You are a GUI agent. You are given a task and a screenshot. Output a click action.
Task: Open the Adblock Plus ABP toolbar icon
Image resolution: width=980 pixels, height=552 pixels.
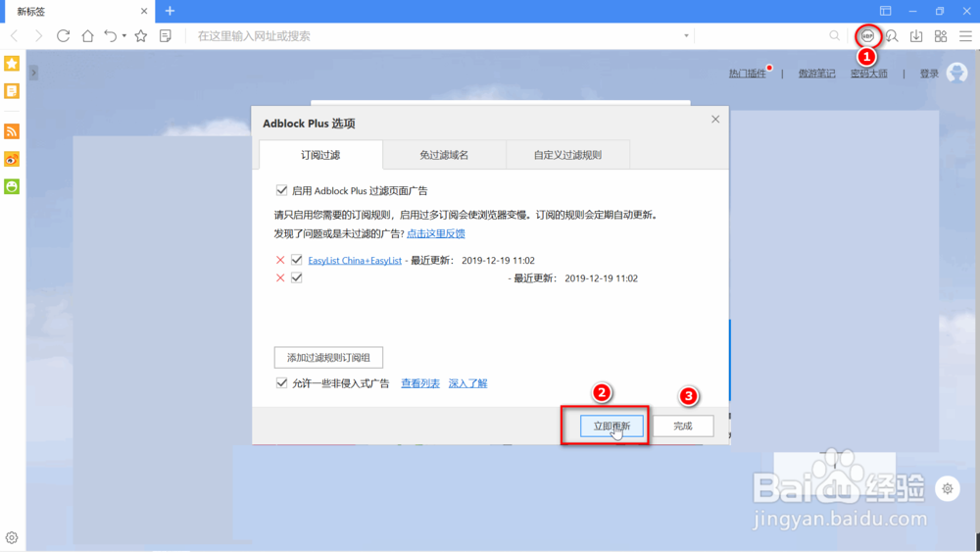click(867, 36)
